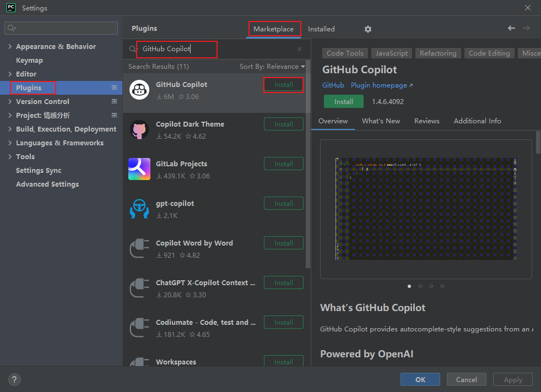The height and width of the screenshot is (392, 541).
Task: Expand Appearance & Behavior settings
Action: click(10, 47)
